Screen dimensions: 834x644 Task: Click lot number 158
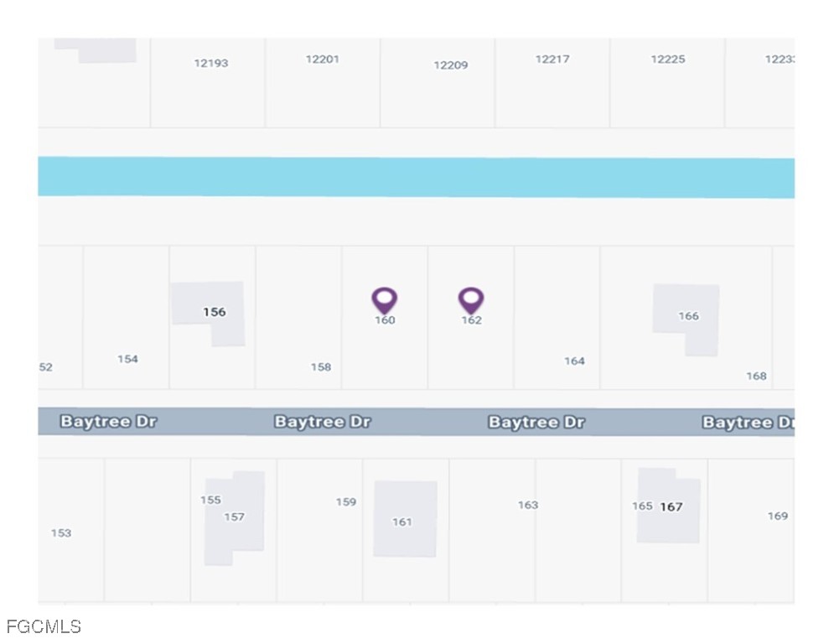point(321,366)
